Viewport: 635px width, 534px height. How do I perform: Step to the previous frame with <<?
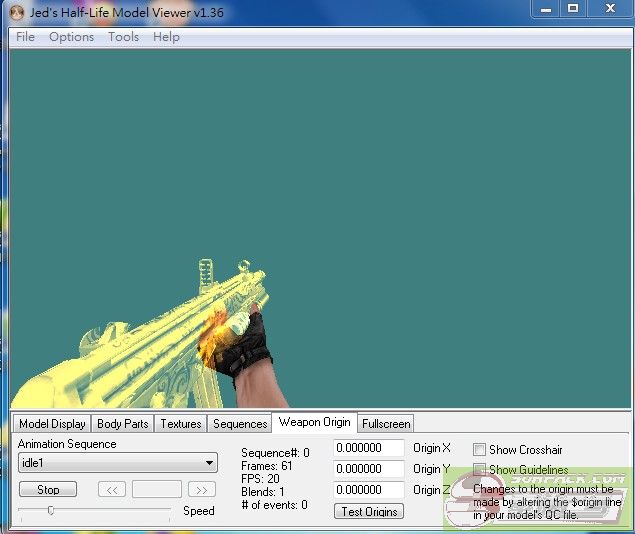pos(111,490)
